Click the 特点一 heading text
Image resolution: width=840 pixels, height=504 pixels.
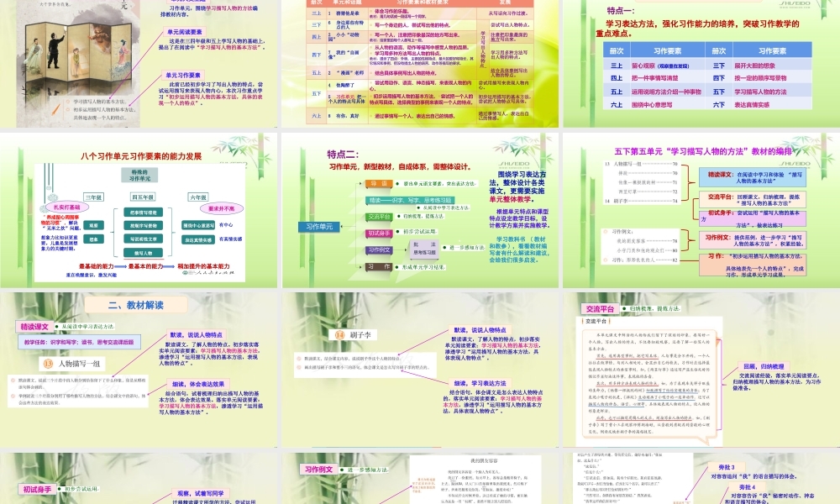tap(621, 11)
